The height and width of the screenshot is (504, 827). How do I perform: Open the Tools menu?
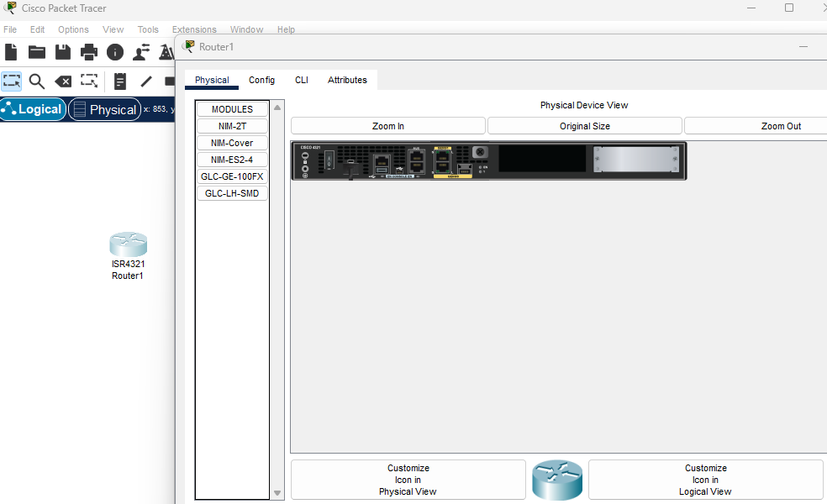[148, 29]
